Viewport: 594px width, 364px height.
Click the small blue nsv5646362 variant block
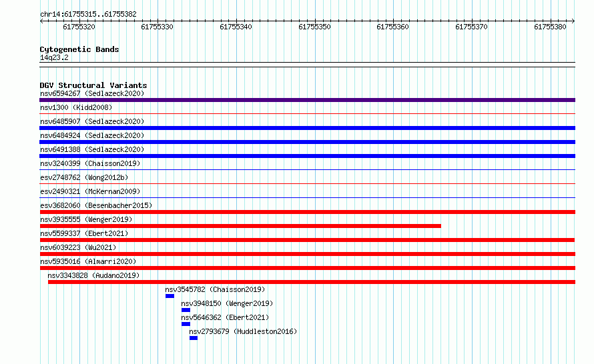tap(186, 324)
